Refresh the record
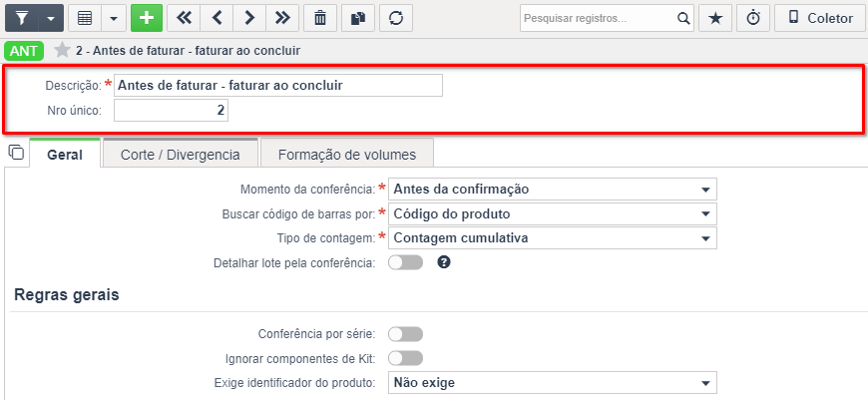Screen dimensions: 868x400 [396, 18]
